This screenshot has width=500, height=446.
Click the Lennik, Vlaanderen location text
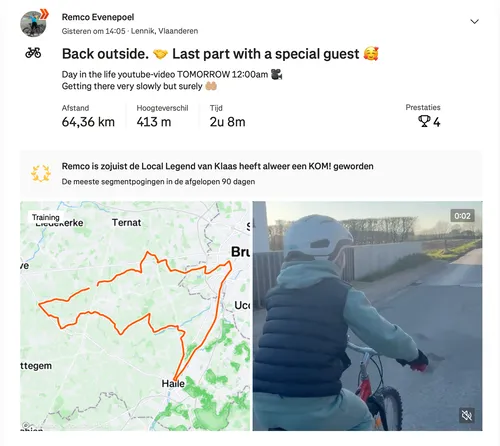[164, 31]
